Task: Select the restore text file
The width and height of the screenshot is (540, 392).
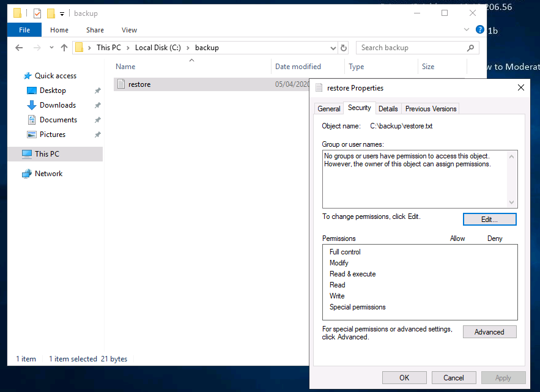Action: click(x=137, y=84)
